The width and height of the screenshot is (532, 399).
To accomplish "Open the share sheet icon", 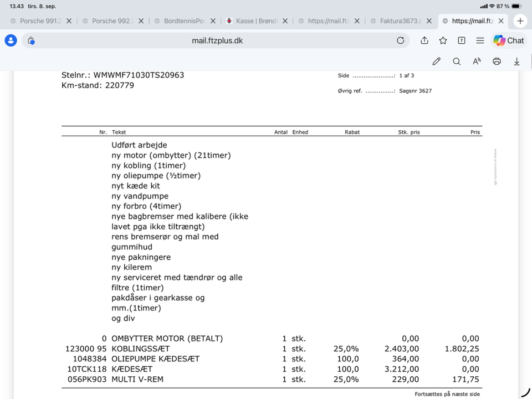I will coord(424,40).
